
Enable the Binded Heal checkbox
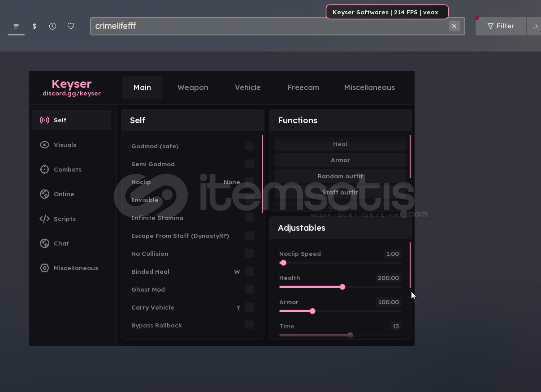tap(249, 271)
